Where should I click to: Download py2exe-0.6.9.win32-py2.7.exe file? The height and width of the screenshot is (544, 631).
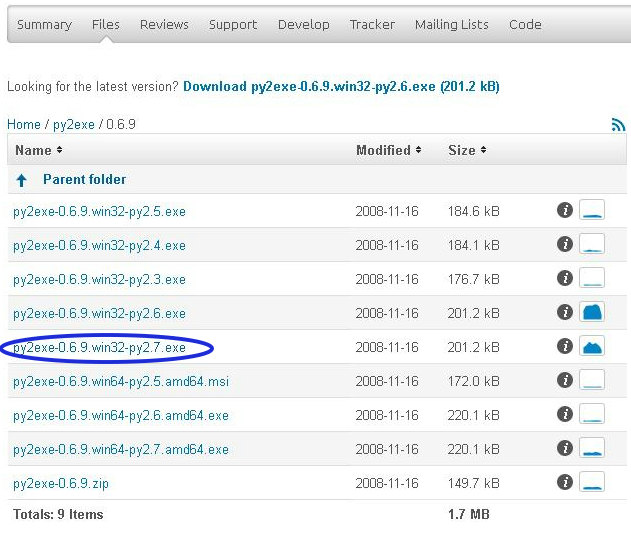(x=99, y=348)
